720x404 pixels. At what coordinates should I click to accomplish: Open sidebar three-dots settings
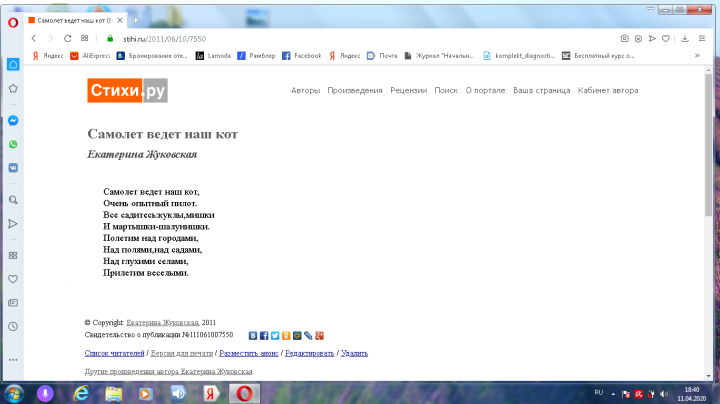[13, 359]
